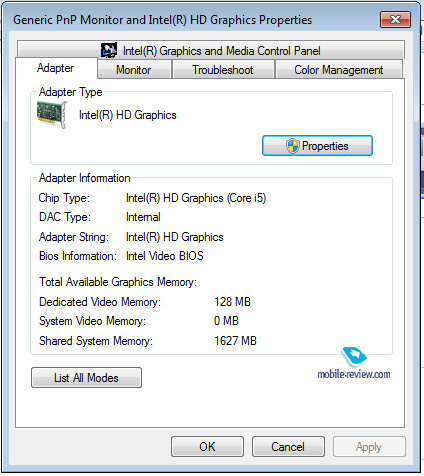Viewport: 424px width, 476px height.
Task: Click the List All Modes button
Action: pyautogui.click(x=86, y=378)
